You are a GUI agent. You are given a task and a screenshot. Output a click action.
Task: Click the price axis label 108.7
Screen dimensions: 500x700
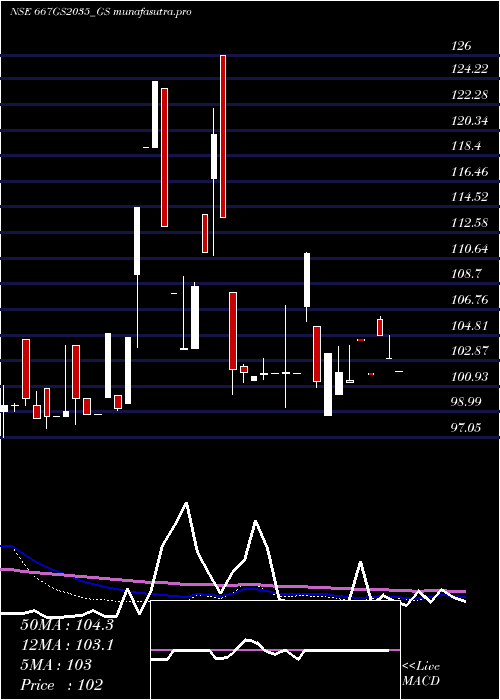(466, 274)
